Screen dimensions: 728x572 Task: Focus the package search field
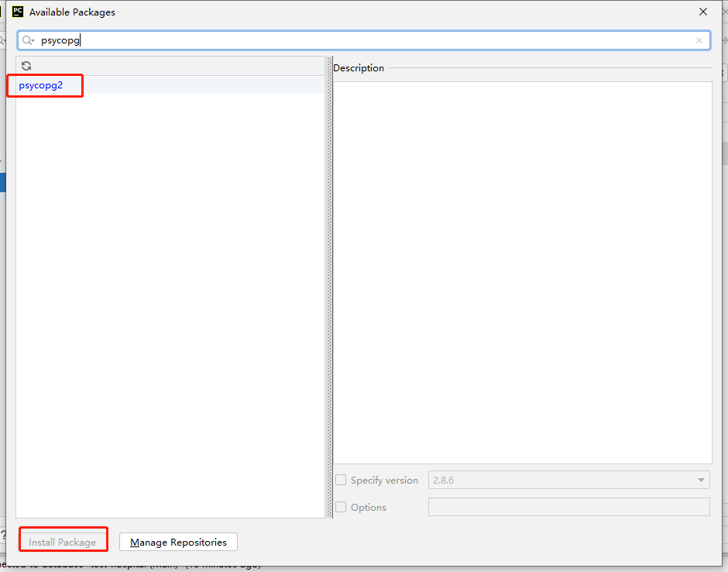[364, 40]
